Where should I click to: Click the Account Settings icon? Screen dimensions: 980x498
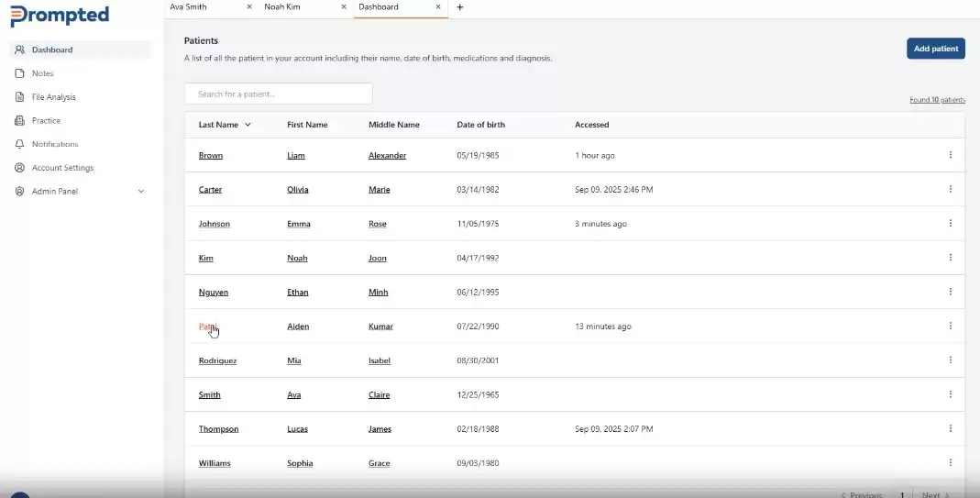[20, 168]
